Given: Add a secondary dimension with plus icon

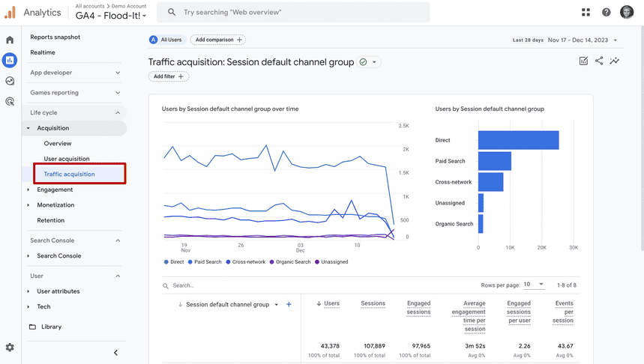Looking at the screenshot, I should click(x=289, y=305).
